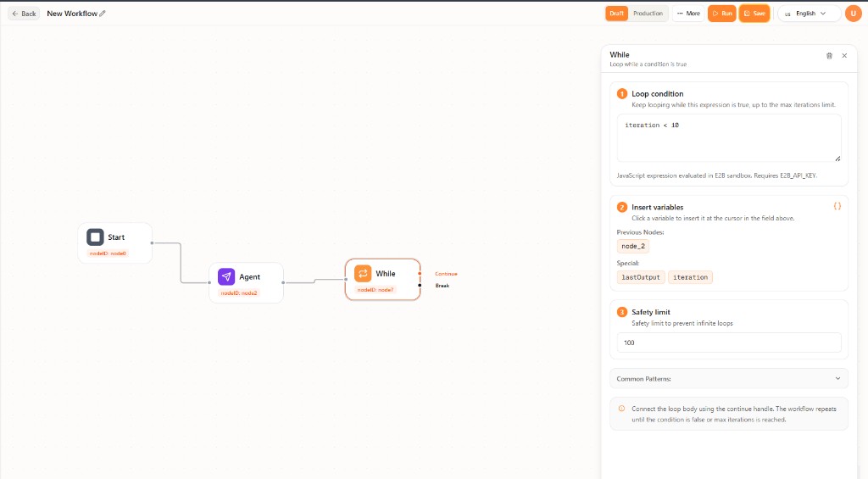
Task: Run the workflow
Action: (722, 14)
